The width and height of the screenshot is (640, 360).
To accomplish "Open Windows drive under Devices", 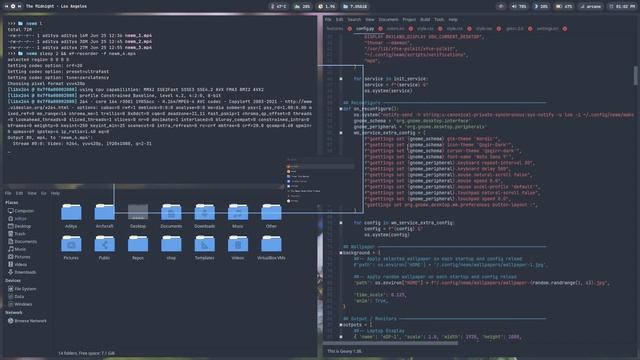I will point(20,304).
